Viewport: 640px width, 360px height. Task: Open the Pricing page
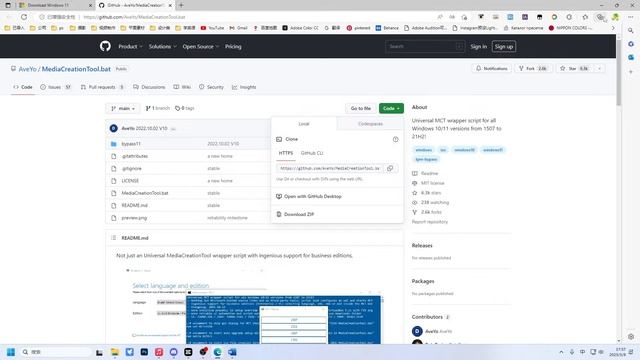[x=233, y=47]
